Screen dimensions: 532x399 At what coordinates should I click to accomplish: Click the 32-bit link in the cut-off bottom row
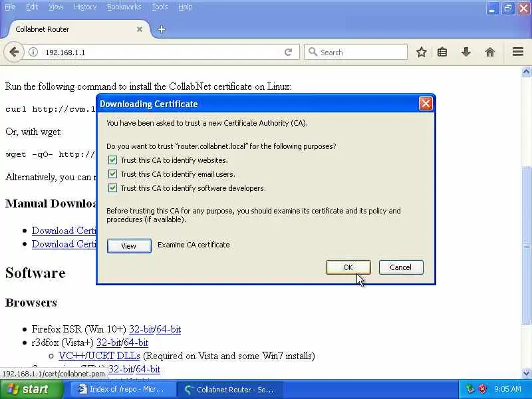point(121,369)
